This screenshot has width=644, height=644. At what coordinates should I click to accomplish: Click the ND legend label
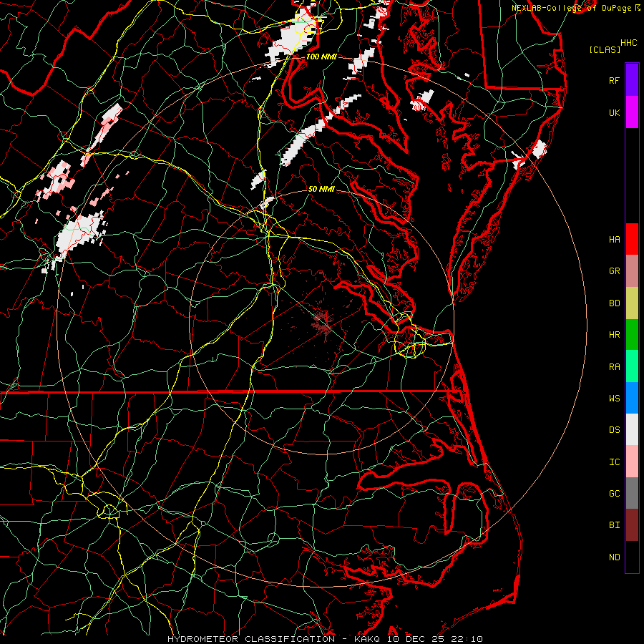(x=614, y=557)
